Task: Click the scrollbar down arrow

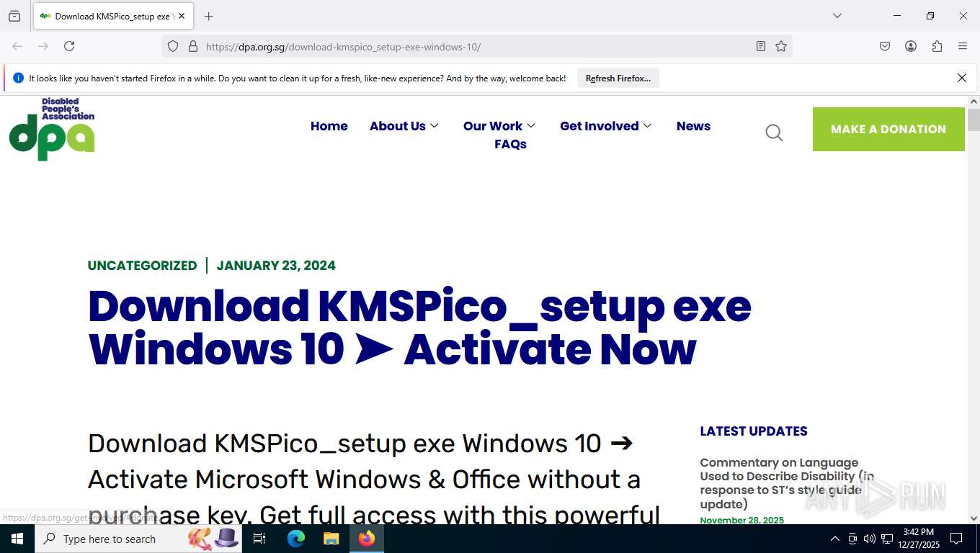Action: pos(974,518)
